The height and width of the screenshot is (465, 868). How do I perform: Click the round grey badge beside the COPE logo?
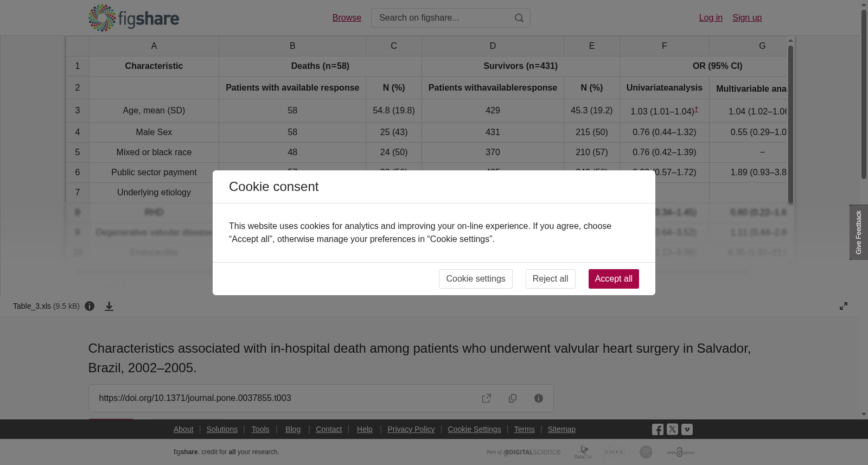(x=646, y=452)
